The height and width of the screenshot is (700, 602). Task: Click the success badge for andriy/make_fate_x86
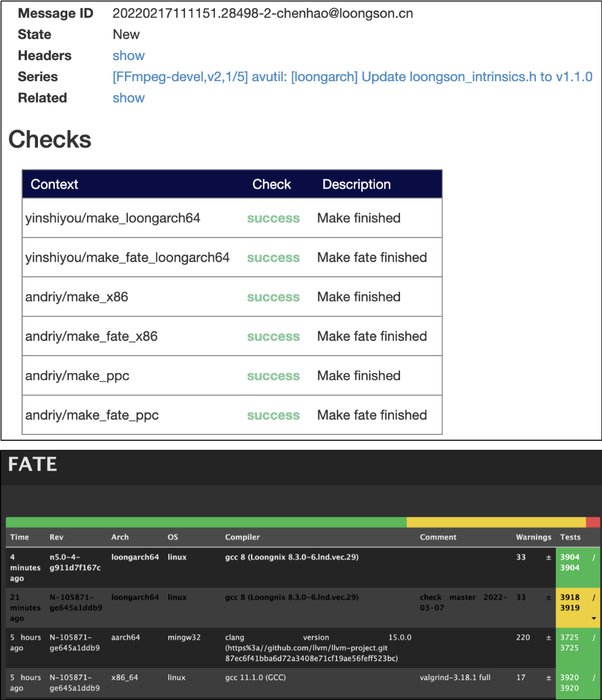[x=273, y=336]
